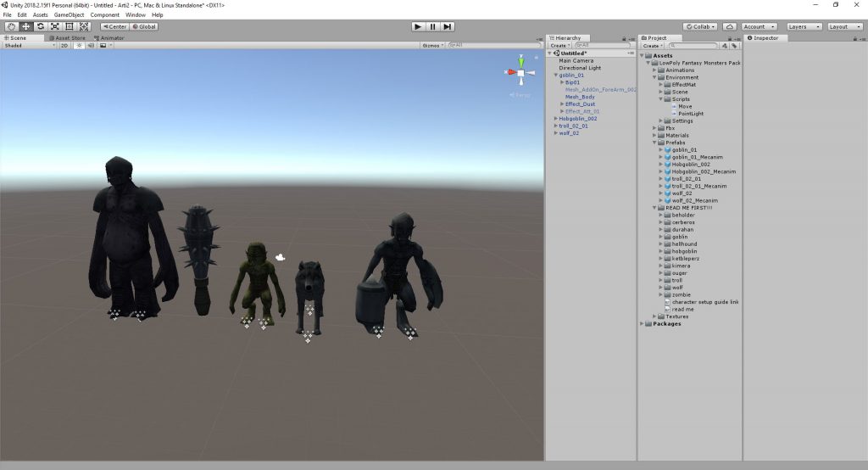
Task: Select the Hobgoblin_002_Mecanim prefab
Action: pyautogui.click(x=704, y=171)
